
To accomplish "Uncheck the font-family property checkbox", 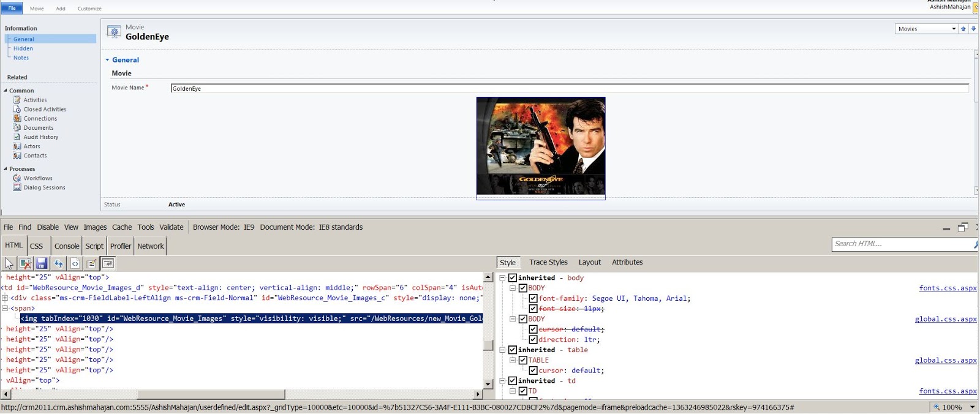I will click(533, 298).
